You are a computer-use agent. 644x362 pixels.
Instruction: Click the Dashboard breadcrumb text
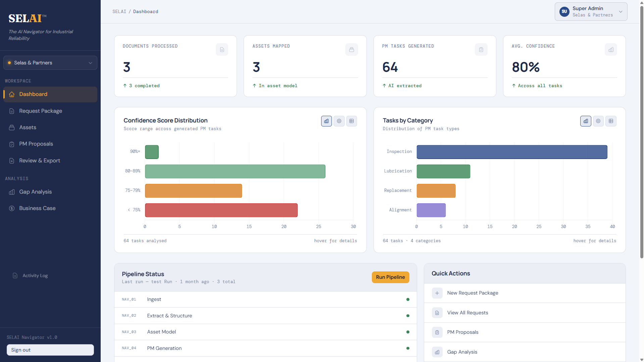point(146,11)
